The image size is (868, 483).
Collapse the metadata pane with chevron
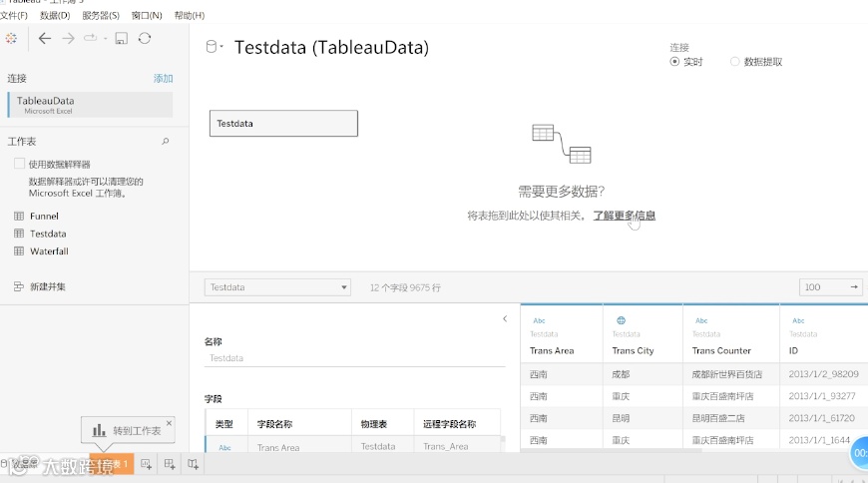click(x=505, y=318)
